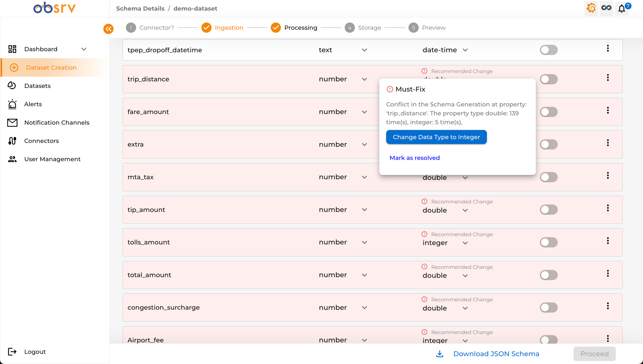Viewport: 643px width, 364px height.
Task: Click the download icon beside JSON Schema
Action: click(440, 354)
